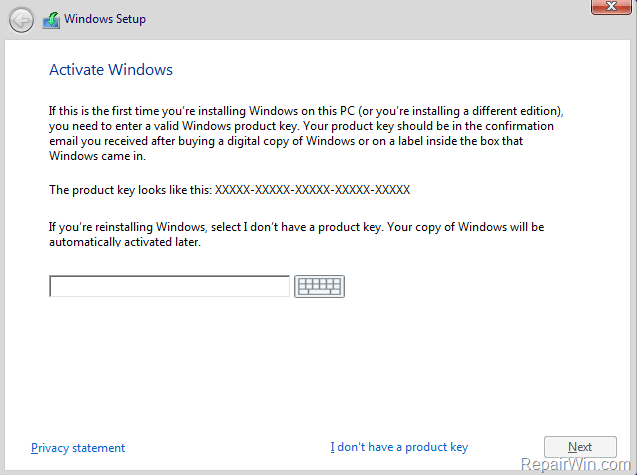Click the Activate Windows heading
Screen dimensions: 637x475
click(x=111, y=70)
